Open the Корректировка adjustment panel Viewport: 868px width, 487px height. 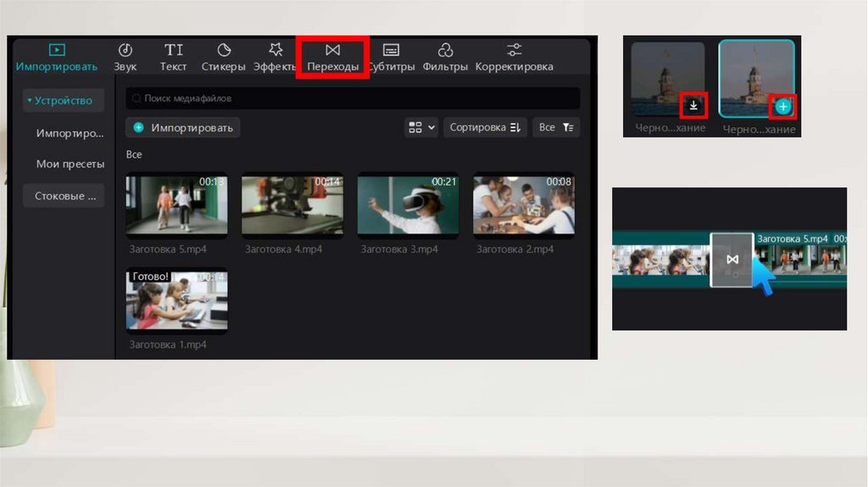point(514,57)
